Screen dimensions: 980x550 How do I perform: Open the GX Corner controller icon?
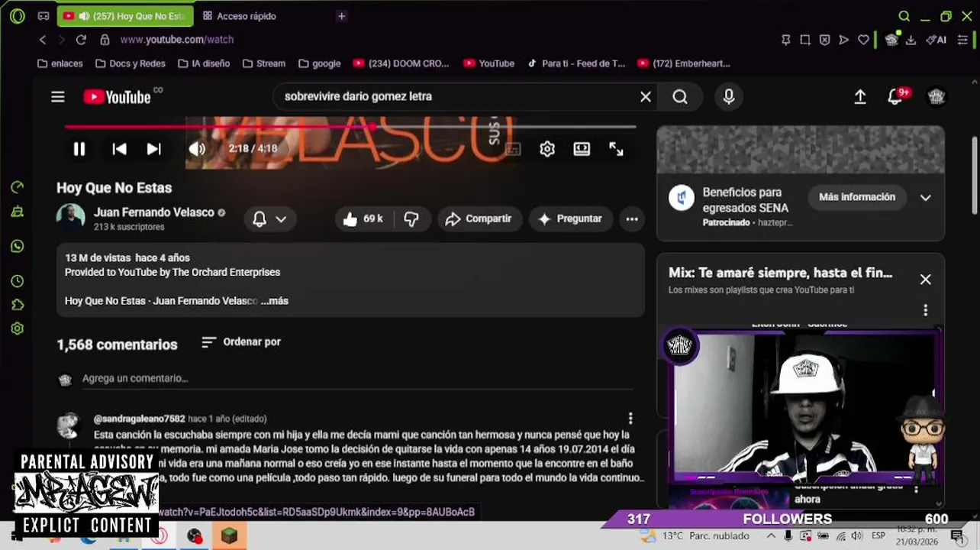pos(44,16)
